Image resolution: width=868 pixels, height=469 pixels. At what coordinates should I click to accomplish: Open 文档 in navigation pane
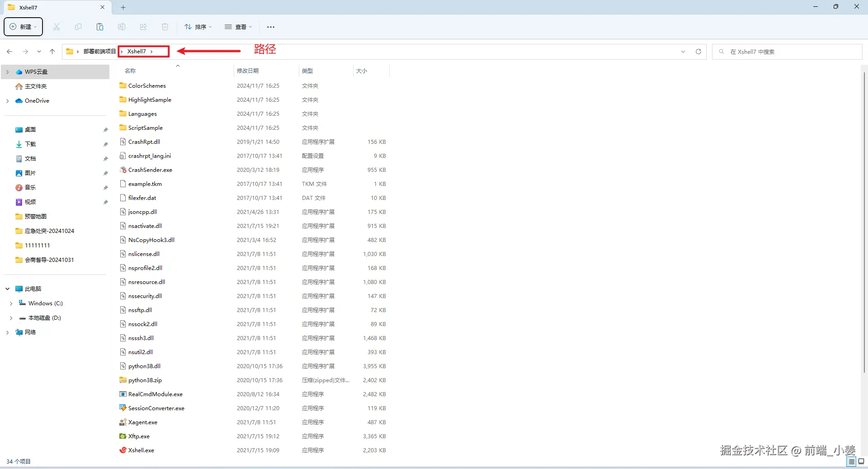coord(30,159)
